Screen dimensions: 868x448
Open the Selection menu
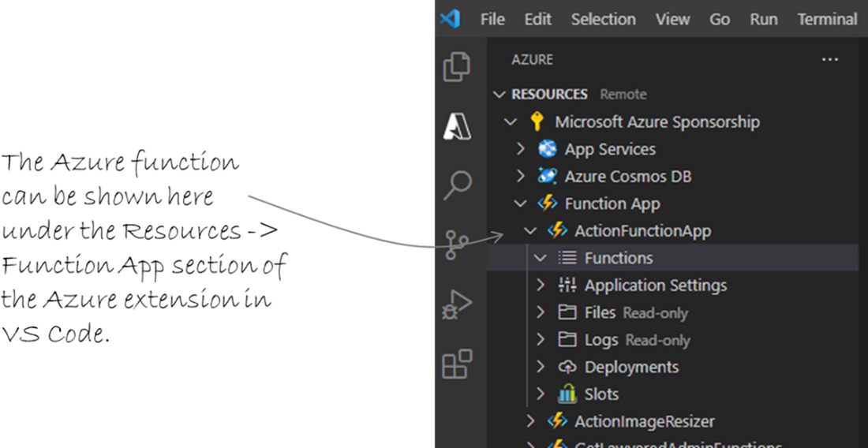click(604, 20)
